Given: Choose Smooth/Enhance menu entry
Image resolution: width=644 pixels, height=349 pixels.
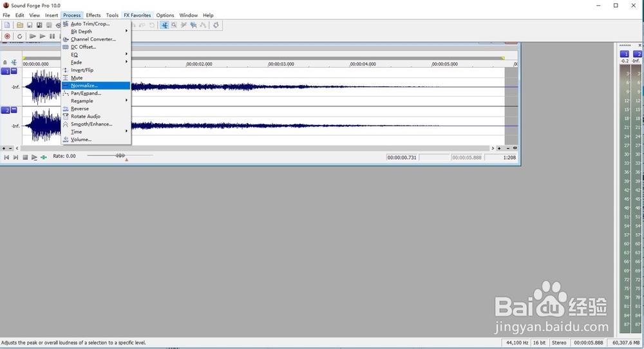Looking at the screenshot, I should pos(96,124).
